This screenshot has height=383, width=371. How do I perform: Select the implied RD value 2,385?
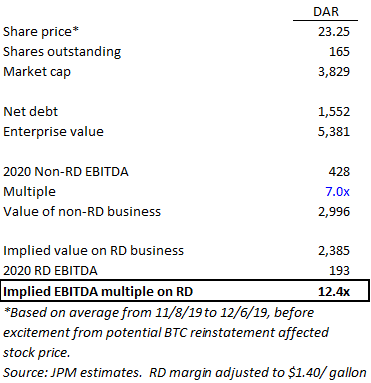tap(334, 251)
